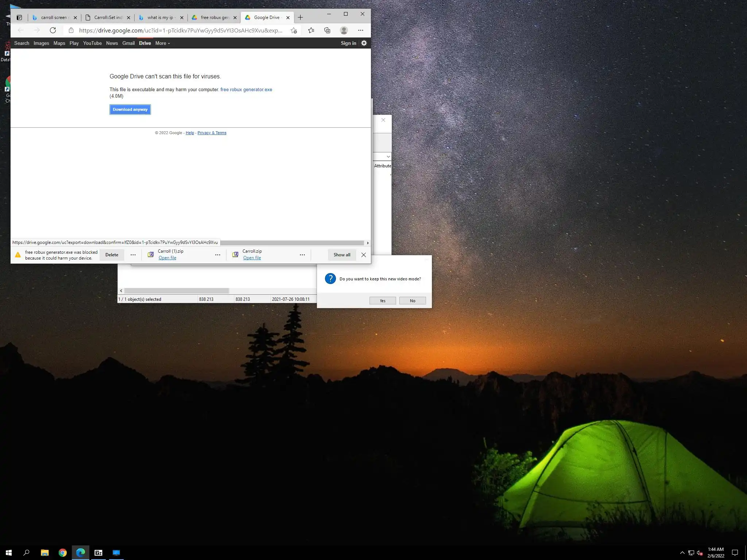This screenshot has width=747, height=560.
Task: Open Edge Favorites star icon
Action: coord(311,30)
